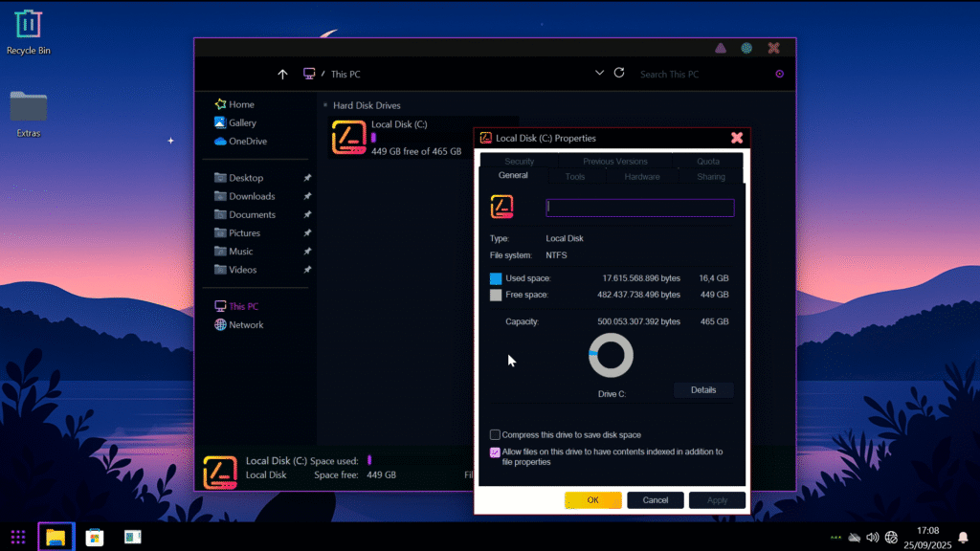
Task: Collapse the Hard Disk Drives group
Action: pos(325,105)
